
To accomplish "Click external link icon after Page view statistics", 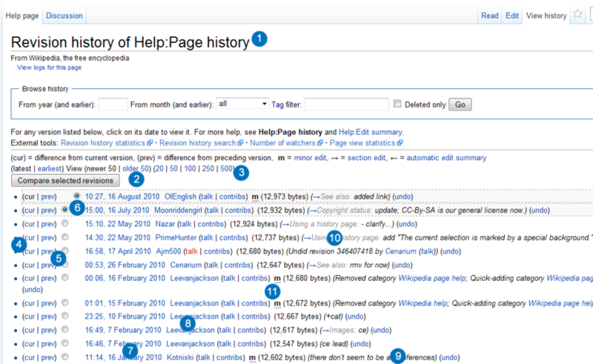I will click(x=400, y=142).
